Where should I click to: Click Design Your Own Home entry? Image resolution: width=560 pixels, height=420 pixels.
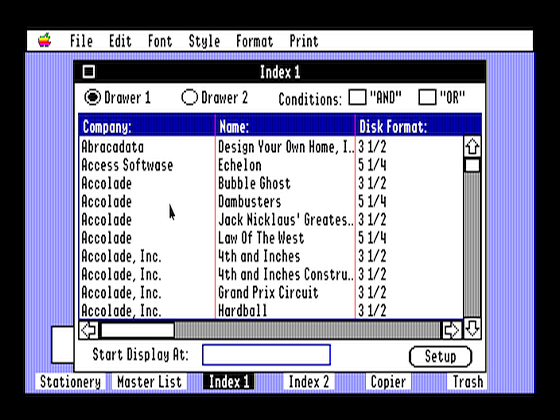tap(286, 147)
